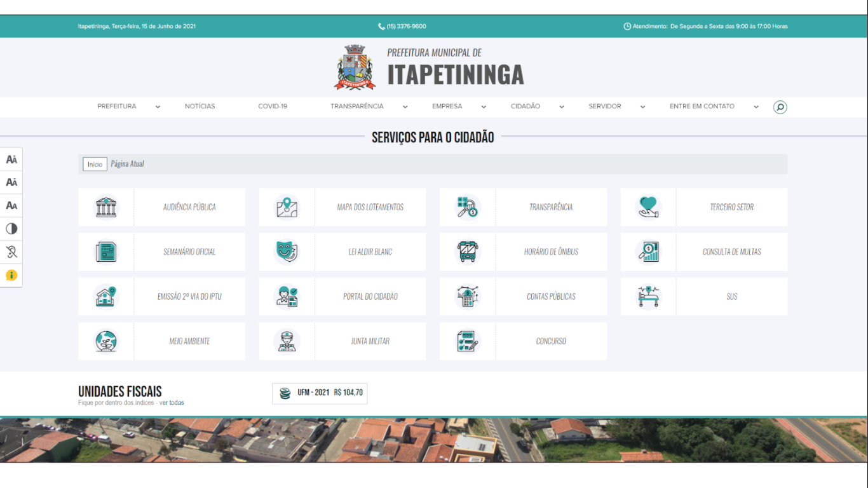Click the Horário de Ônibus bus icon

tap(467, 252)
